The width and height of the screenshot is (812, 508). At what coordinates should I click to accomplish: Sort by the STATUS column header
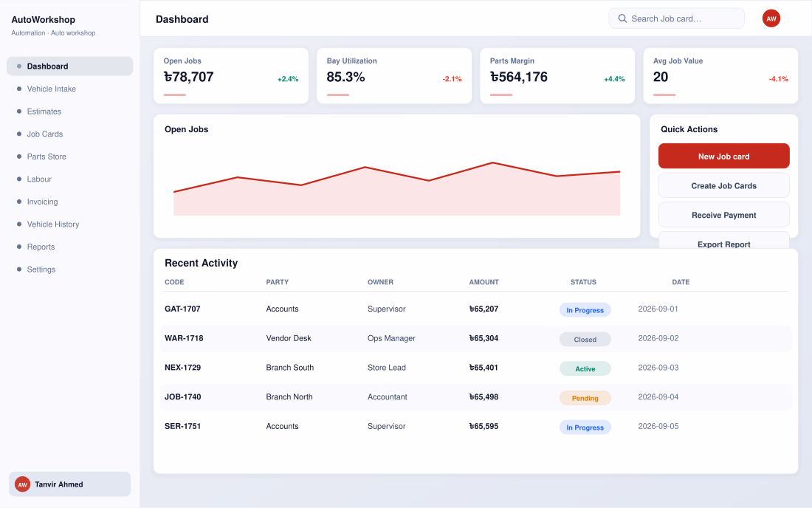tap(583, 282)
